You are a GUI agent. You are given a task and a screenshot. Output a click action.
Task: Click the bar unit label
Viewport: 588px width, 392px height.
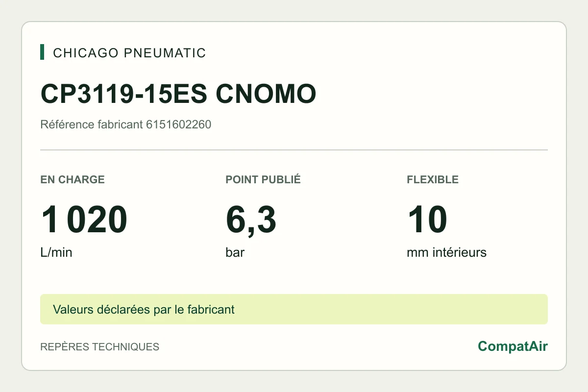(x=235, y=253)
